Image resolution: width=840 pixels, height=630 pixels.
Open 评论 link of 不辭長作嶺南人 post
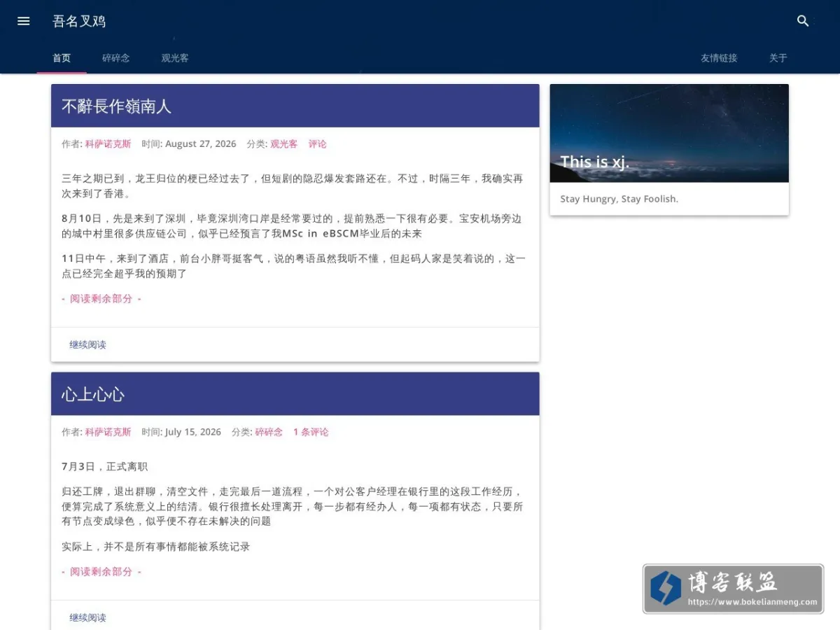[318, 144]
